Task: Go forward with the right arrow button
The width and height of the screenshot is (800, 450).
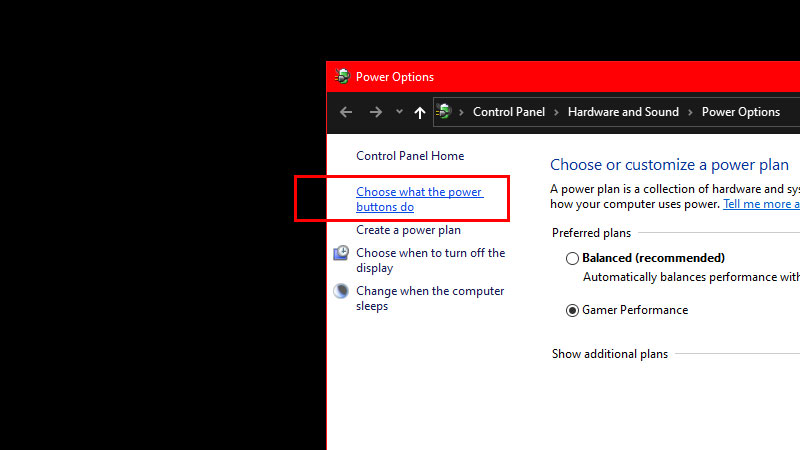Action: [376, 112]
